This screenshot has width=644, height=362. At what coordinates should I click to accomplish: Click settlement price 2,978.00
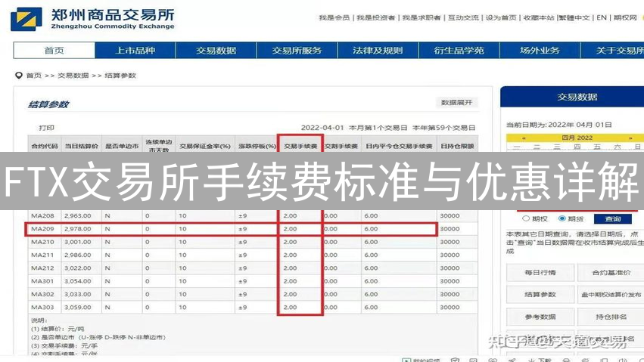(78, 229)
